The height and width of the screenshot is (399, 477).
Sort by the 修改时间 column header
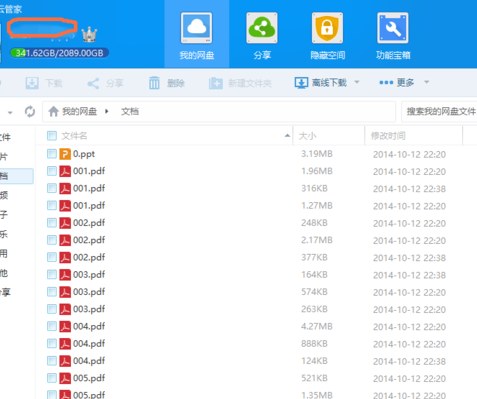pos(388,136)
